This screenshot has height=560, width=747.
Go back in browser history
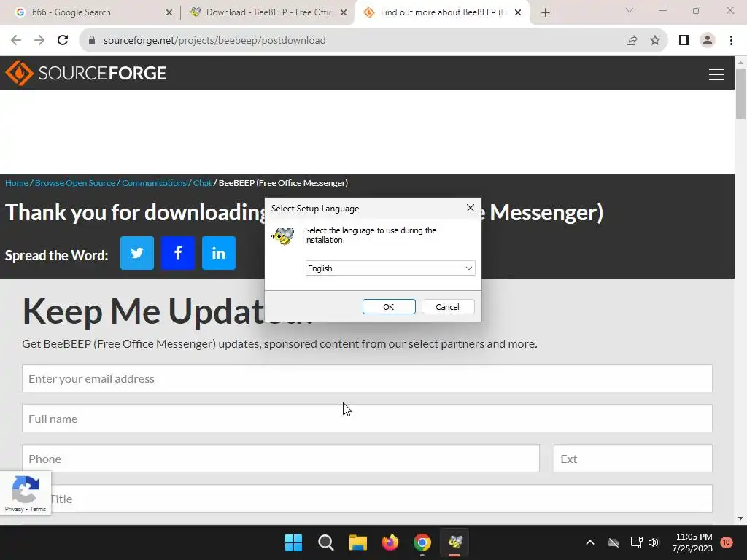click(x=16, y=41)
